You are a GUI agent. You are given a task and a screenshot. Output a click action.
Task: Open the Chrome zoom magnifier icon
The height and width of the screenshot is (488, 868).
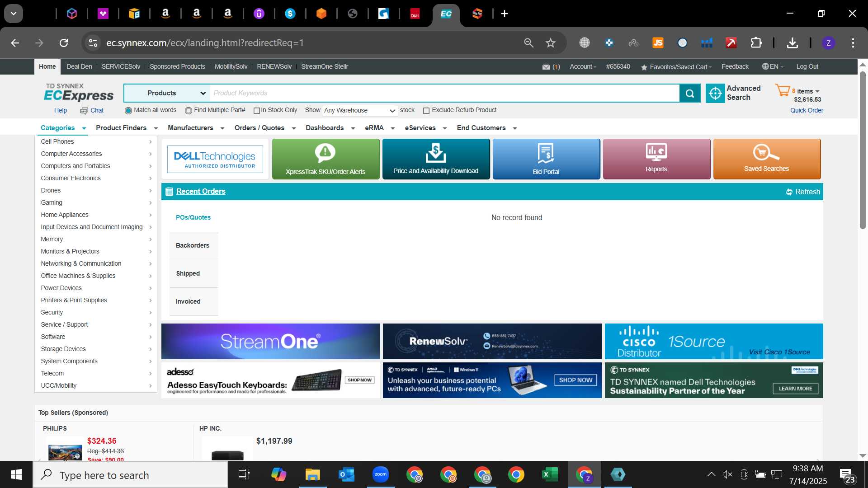click(x=528, y=43)
